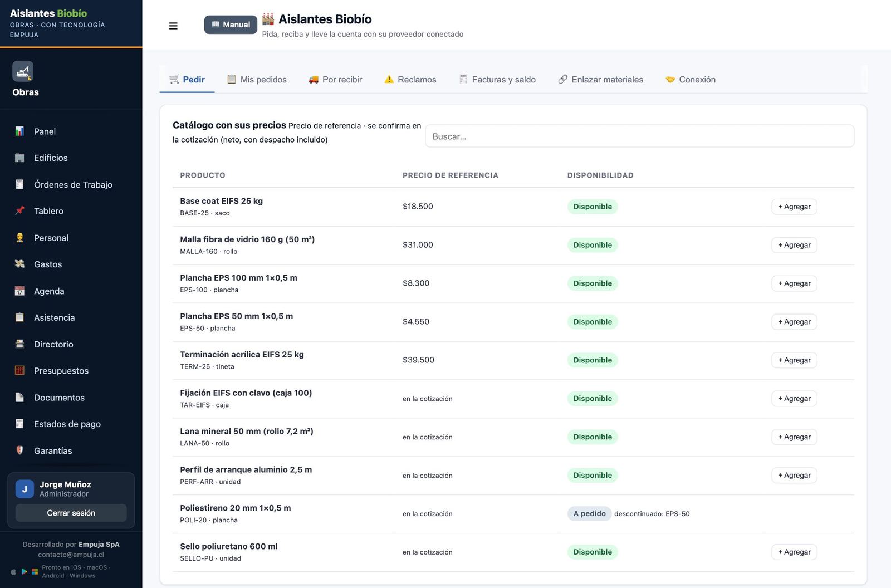Add Lana mineral 50 mm roll
This screenshot has height=588, width=891.
coord(794,437)
